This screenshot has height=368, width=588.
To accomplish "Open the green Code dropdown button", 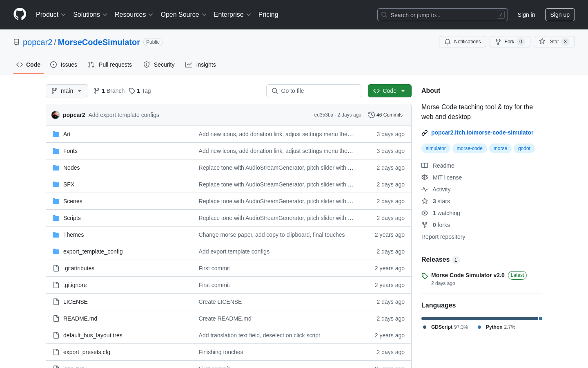I will coord(390,91).
